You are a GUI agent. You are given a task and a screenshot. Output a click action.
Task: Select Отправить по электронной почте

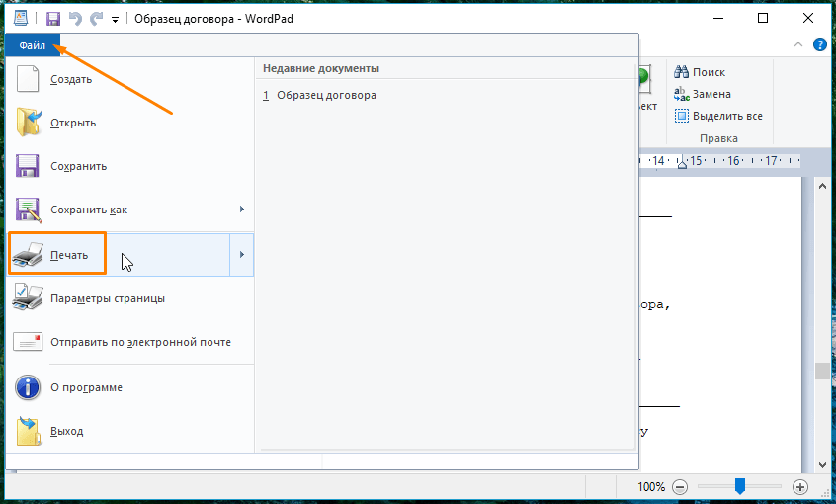pyautogui.click(x=129, y=342)
